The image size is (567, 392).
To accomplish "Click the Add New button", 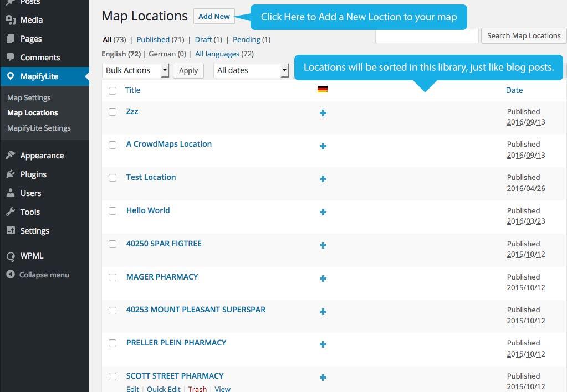I will tap(214, 16).
